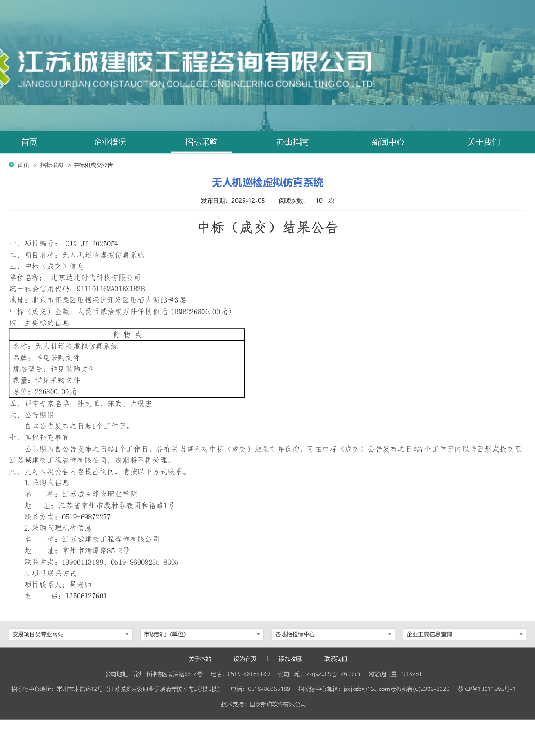Click the 关于本站 footer link
The image size is (535, 756).
click(x=200, y=659)
